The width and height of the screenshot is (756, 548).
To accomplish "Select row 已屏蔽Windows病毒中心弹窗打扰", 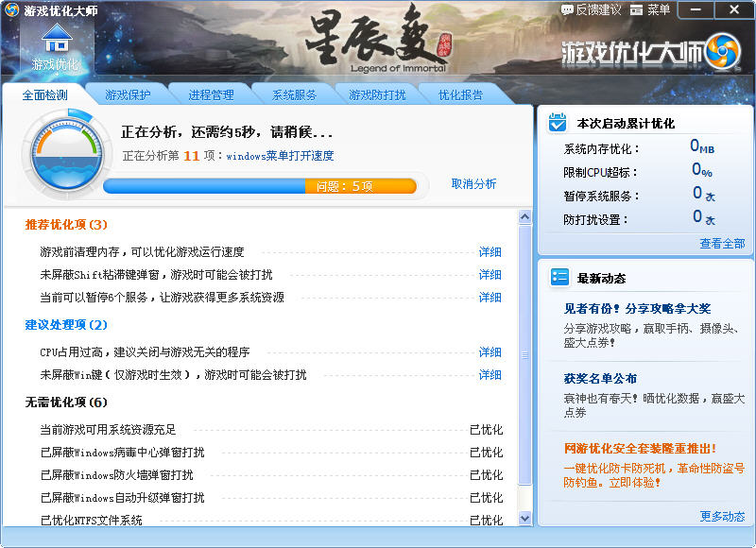I will tap(271, 452).
